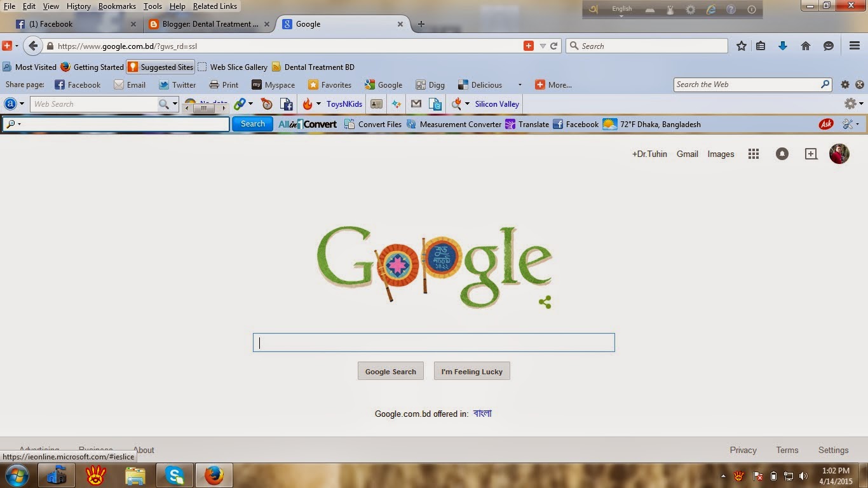This screenshot has width=868, height=488.
Task: Open the Images link
Action: (x=721, y=154)
